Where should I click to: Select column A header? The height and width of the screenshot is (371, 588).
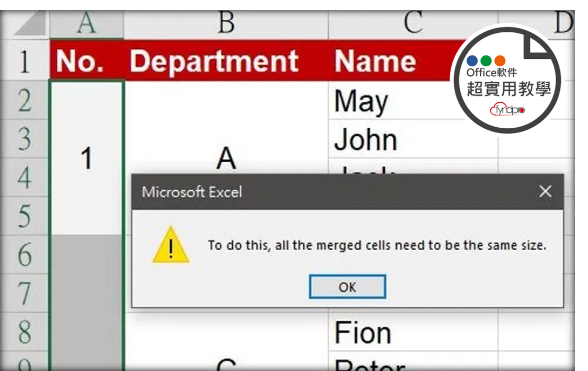tap(86, 24)
